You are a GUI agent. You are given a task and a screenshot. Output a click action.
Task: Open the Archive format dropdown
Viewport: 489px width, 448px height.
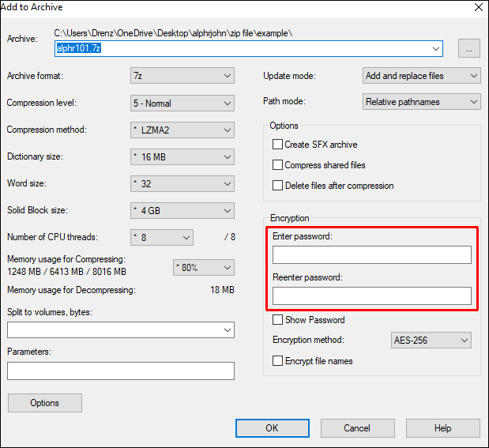point(182,76)
